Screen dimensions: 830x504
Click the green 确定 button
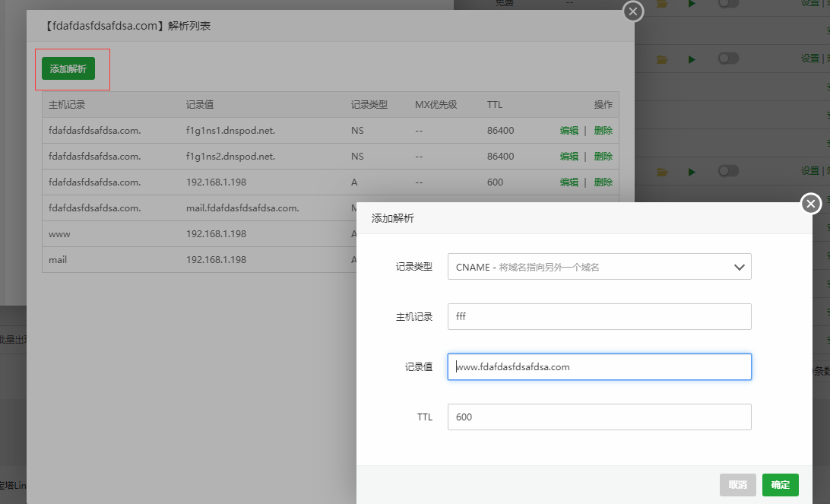(781, 485)
